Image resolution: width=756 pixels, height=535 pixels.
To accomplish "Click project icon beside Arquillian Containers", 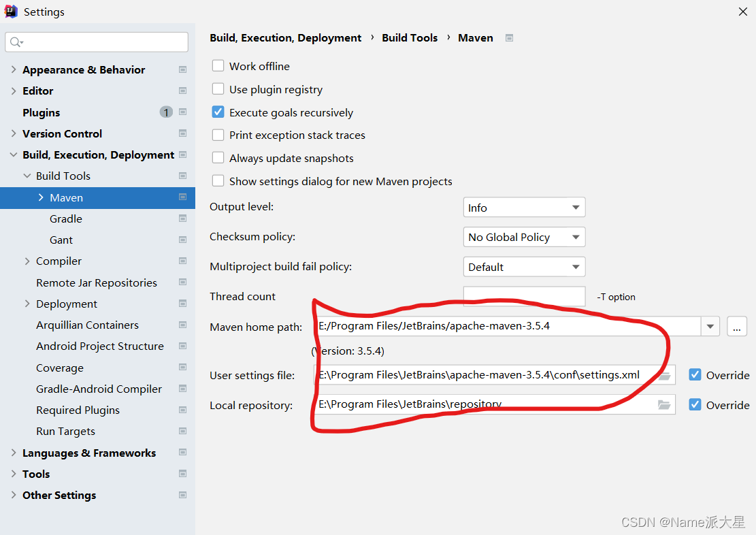I will coord(183,325).
